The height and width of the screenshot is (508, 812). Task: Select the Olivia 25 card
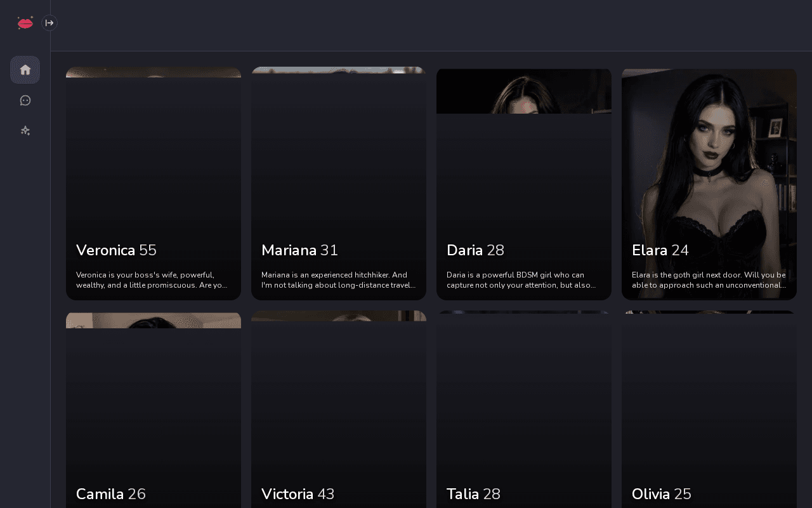pyautogui.click(x=709, y=410)
